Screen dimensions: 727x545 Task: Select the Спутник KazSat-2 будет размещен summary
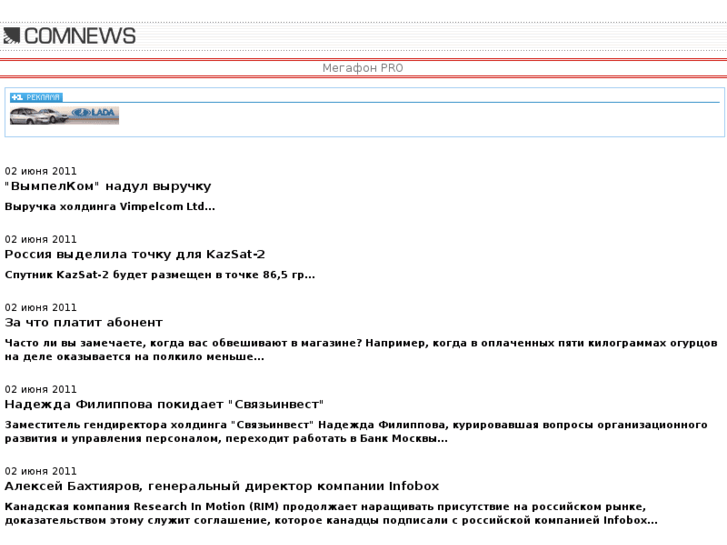(x=160, y=275)
